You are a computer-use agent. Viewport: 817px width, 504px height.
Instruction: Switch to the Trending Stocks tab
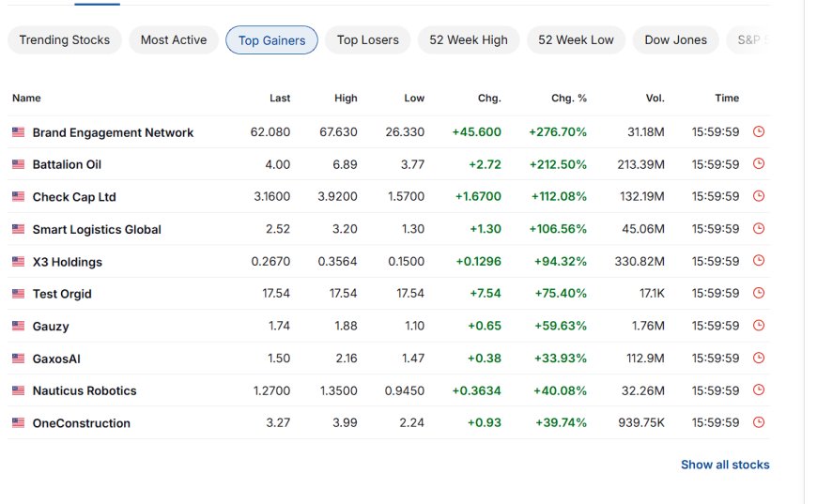point(65,40)
